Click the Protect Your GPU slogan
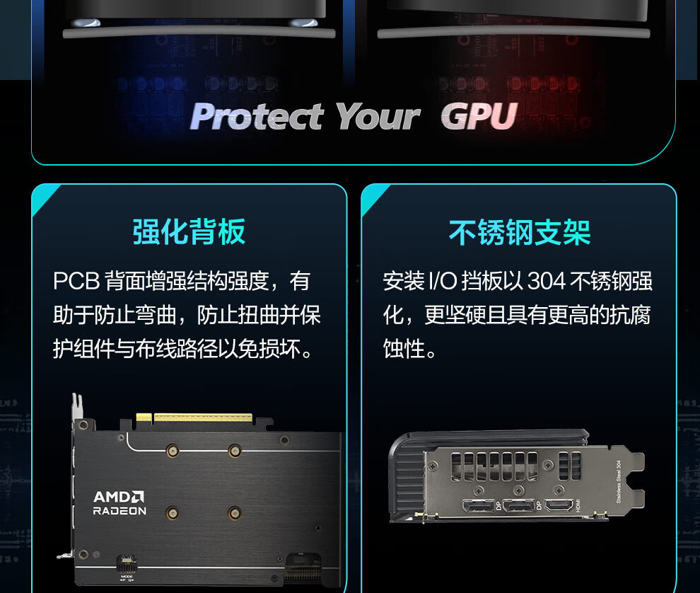Viewport: 700px width, 593px height. (x=354, y=117)
